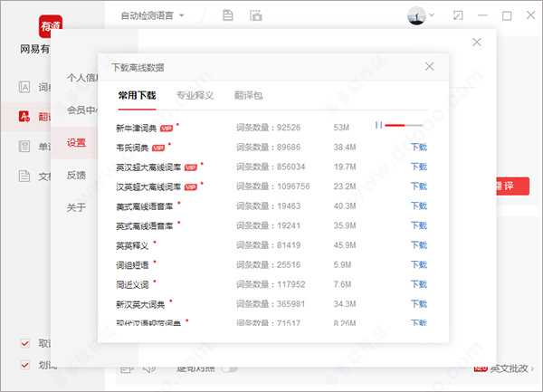Switch to the 专业释义 tab

pyautogui.click(x=195, y=96)
